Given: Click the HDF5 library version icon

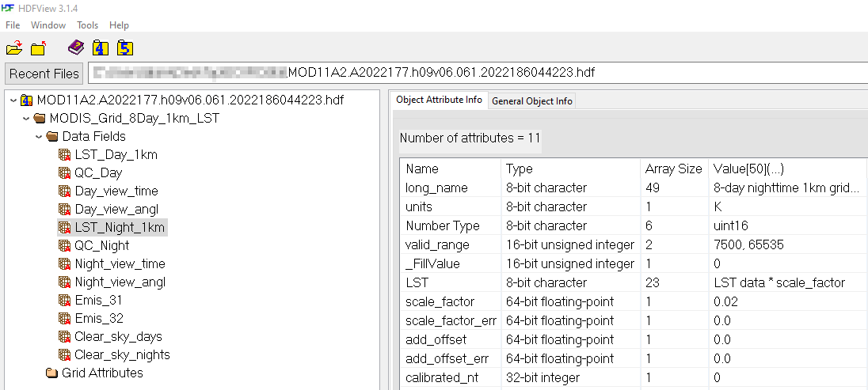Looking at the screenshot, I should click(x=124, y=47).
